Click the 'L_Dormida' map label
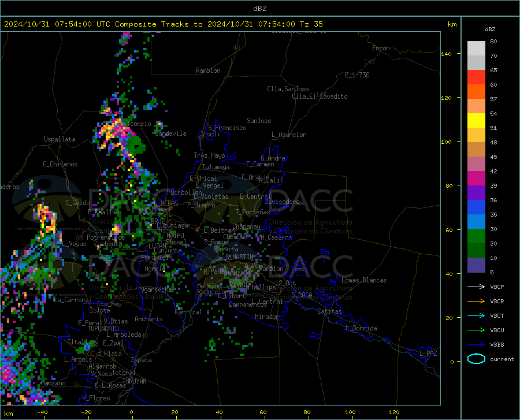 [361, 328]
